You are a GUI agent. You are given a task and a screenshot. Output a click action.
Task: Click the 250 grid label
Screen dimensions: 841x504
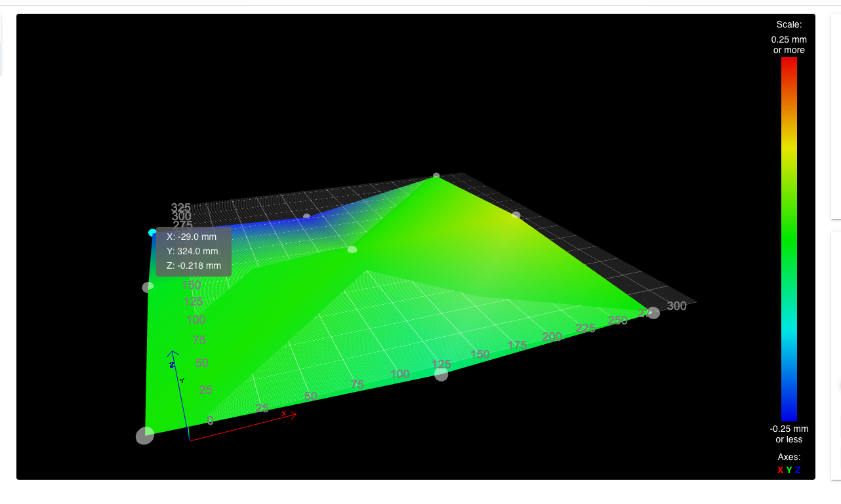[617, 320]
